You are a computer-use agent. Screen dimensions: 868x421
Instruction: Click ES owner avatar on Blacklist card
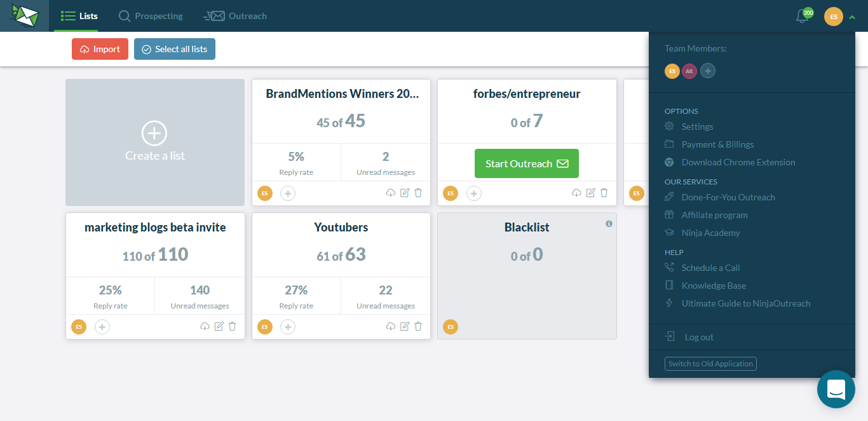(x=451, y=327)
